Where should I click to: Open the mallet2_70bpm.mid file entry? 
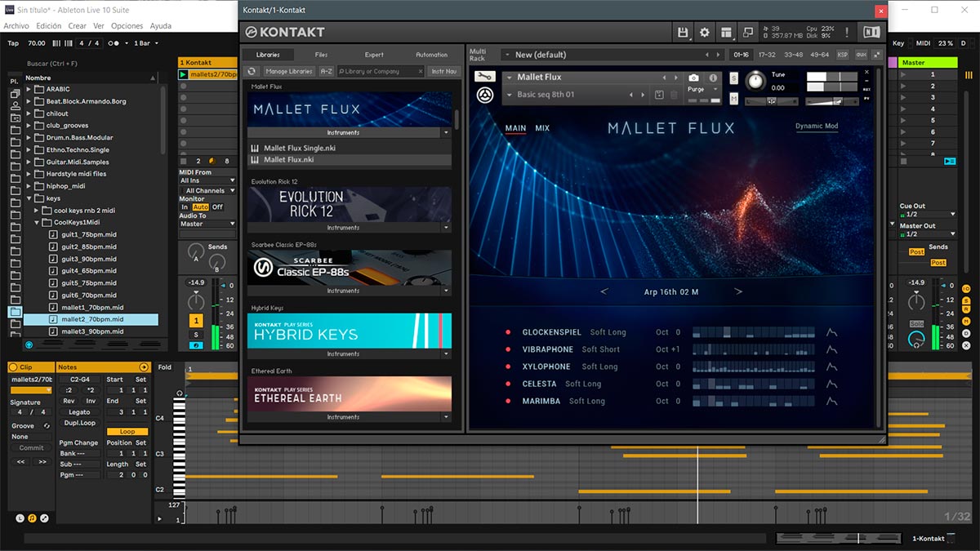(x=91, y=320)
